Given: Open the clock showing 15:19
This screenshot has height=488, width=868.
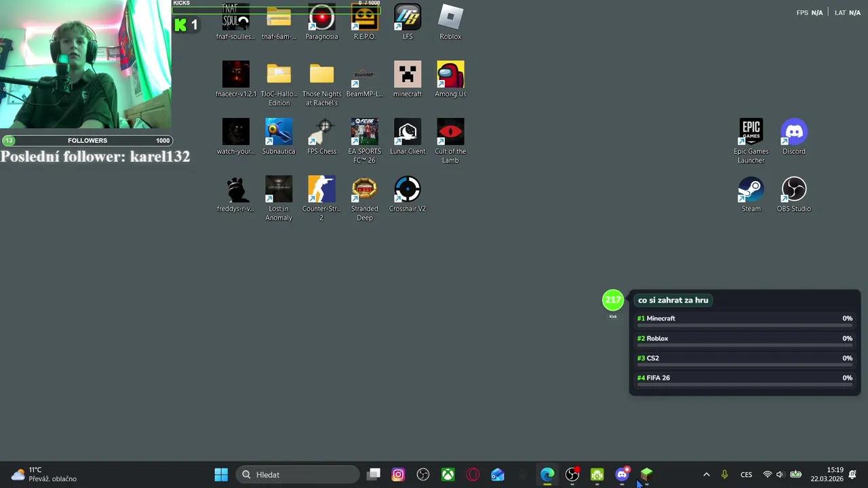Looking at the screenshot, I should coord(827,474).
